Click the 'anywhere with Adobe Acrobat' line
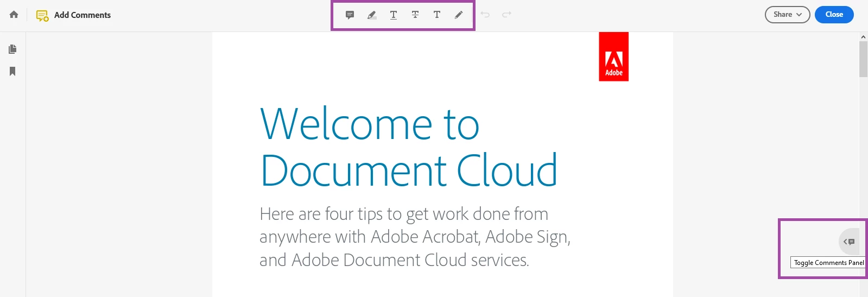Image resolution: width=868 pixels, height=297 pixels. pos(415,237)
